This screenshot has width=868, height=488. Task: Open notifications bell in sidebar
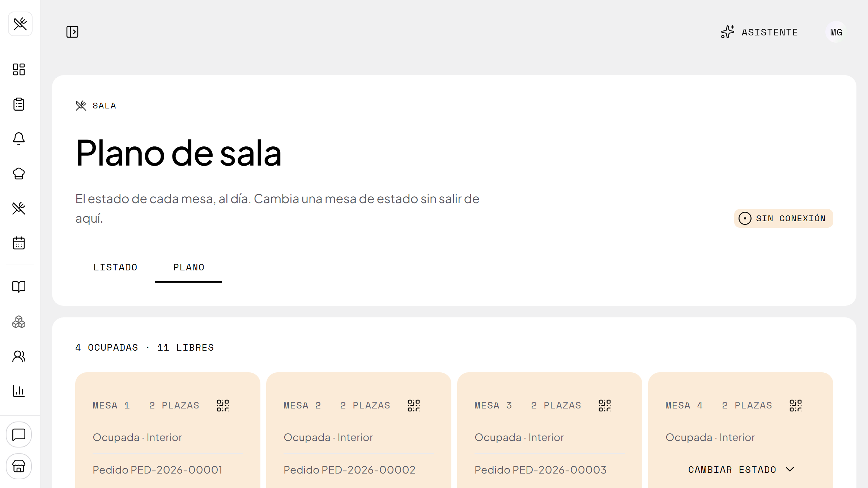click(x=19, y=139)
